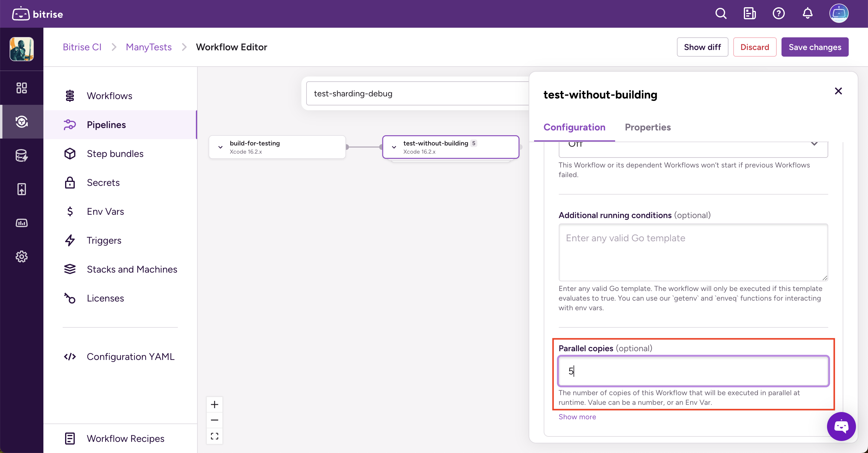The width and height of the screenshot is (868, 453).
Task: Open Workflow Recipes link
Action: tap(120, 439)
